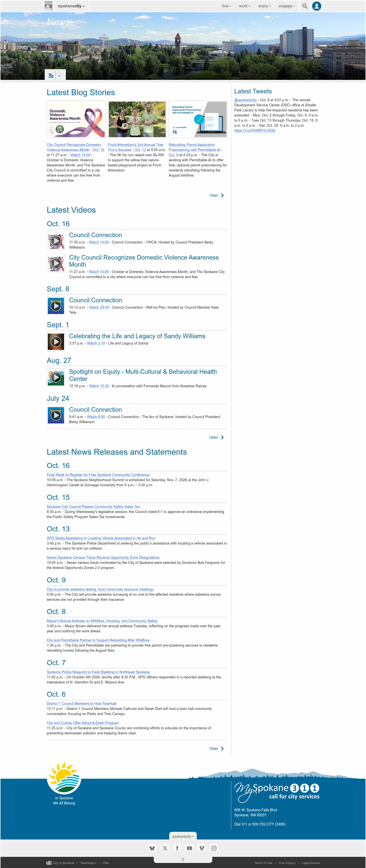Expand the work menu
Image resolution: width=366 pixels, height=868 pixels.
pyautogui.click(x=245, y=6)
